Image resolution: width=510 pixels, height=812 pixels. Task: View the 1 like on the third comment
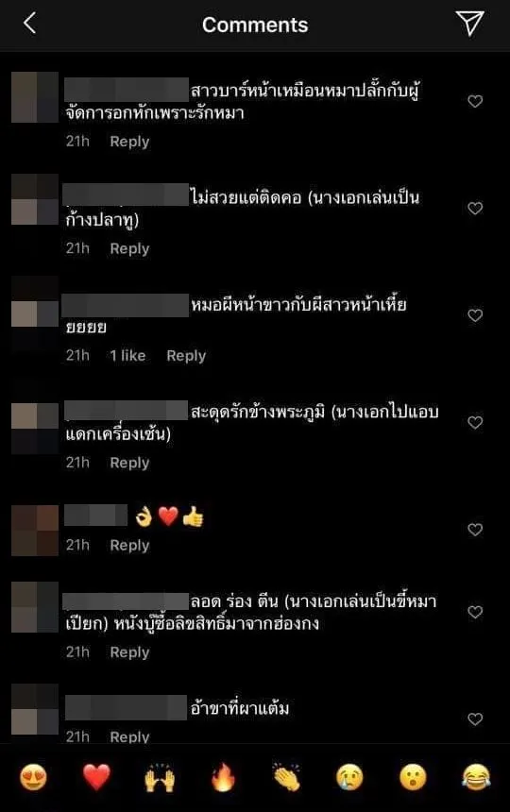pyautogui.click(x=127, y=355)
